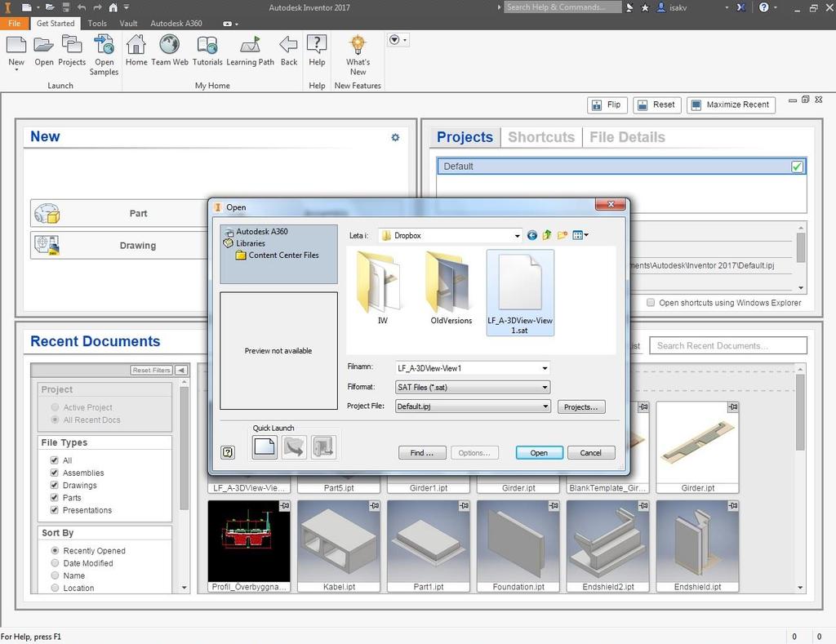
Task: Switch to the Shortcuts tab
Action: click(x=540, y=137)
